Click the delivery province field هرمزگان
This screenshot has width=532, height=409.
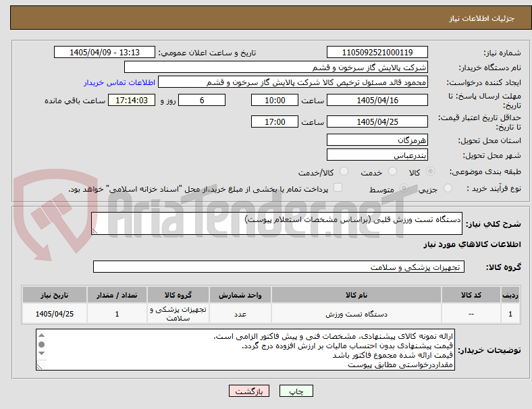click(377, 140)
